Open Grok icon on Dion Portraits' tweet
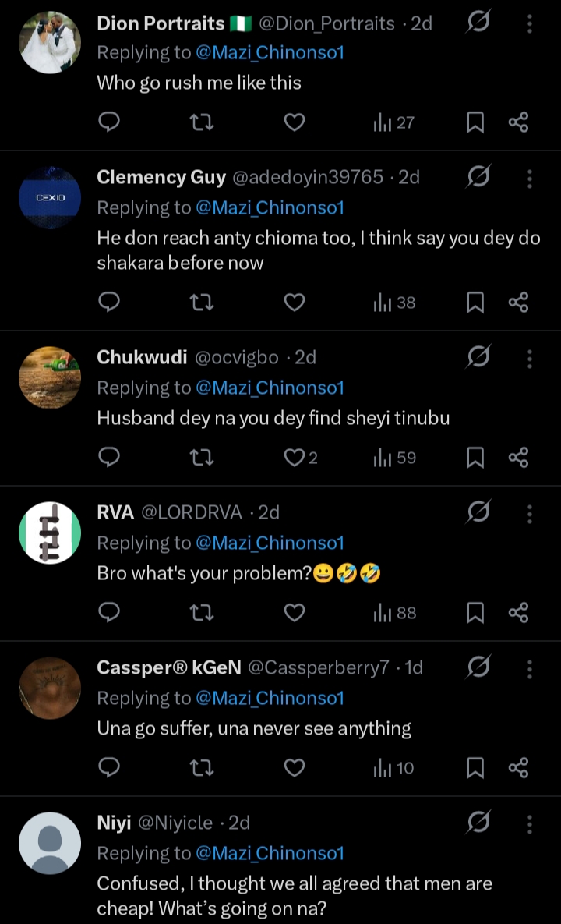Screen dimensions: 561x924 [478, 23]
